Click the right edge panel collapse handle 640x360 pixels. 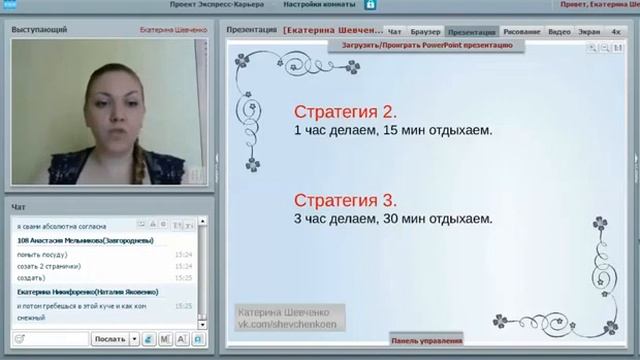tap(637, 168)
